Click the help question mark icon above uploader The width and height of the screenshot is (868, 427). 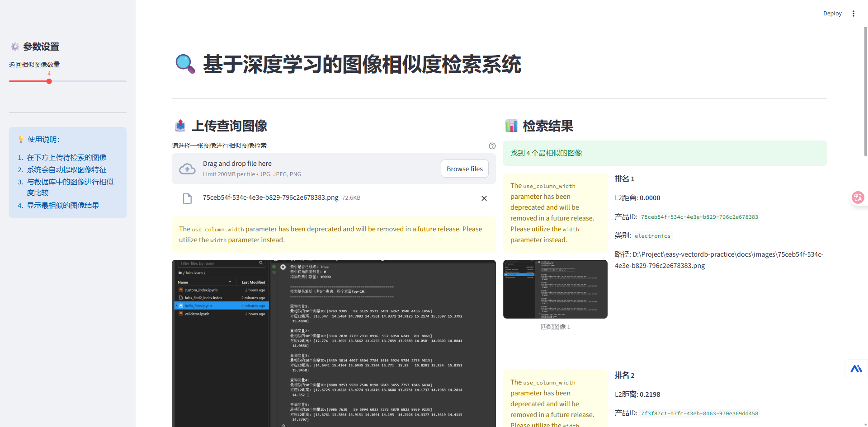[492, 146]
